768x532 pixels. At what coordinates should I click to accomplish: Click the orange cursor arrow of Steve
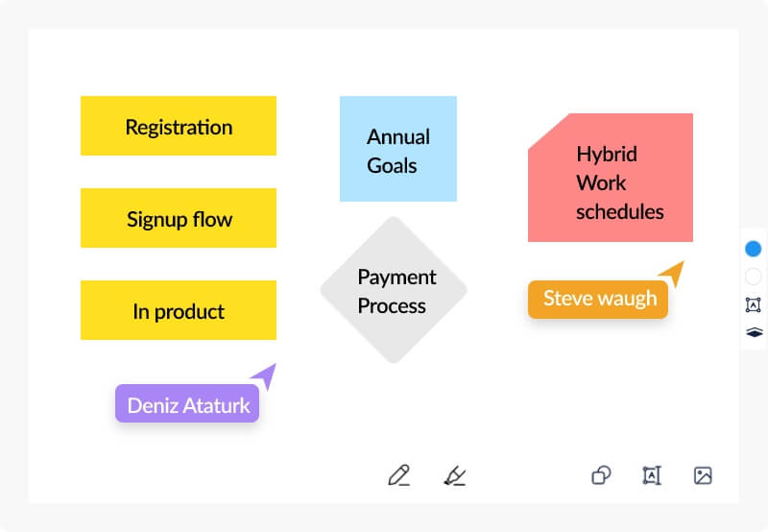(674, 273)
